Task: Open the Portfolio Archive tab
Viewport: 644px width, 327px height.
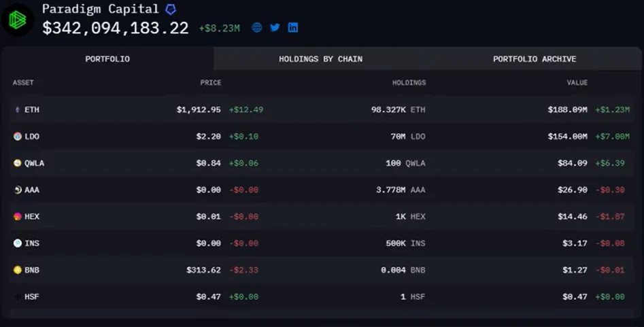Action: click(x=535, y=59)
